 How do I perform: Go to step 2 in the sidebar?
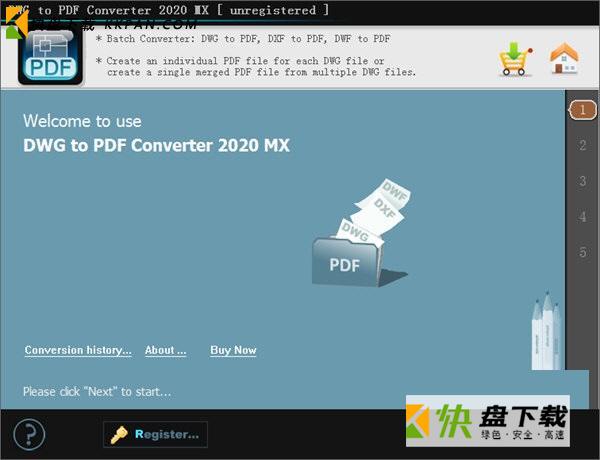tap(582, 145)
